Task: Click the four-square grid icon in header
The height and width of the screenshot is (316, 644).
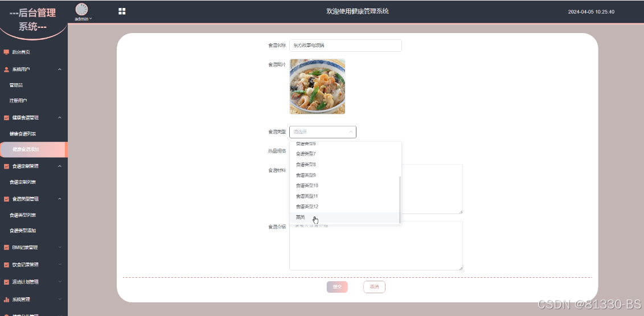Action: point(122,11)
